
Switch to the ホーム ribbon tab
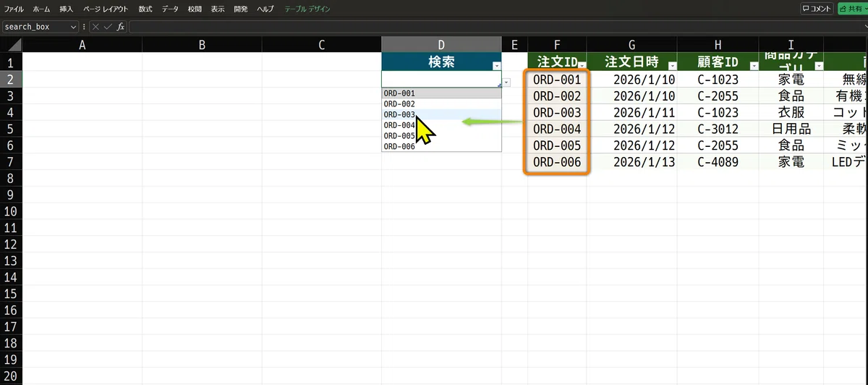[x=42, y=9]
